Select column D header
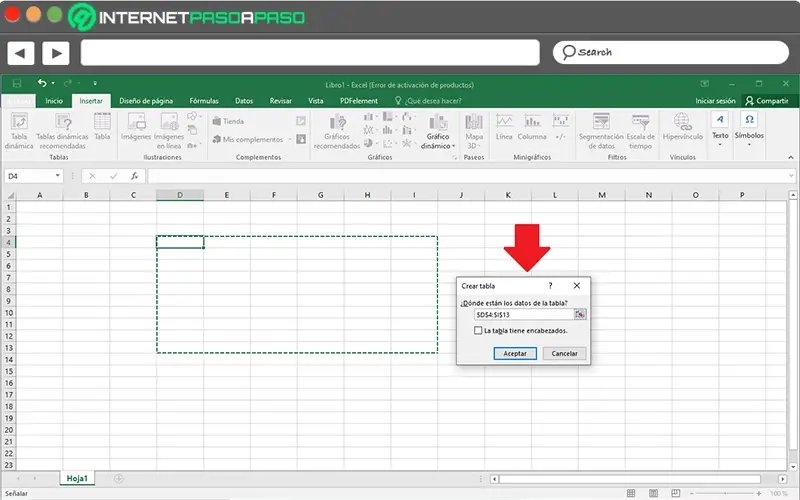The height and width of the screenshot is (500, 800). [x=180, y=195]
